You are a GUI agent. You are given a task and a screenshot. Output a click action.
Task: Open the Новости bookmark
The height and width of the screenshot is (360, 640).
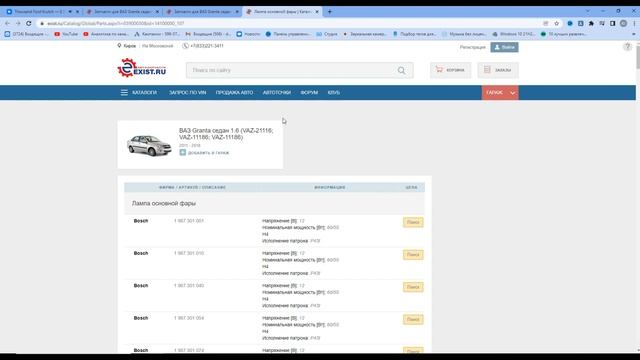(248, 34)
